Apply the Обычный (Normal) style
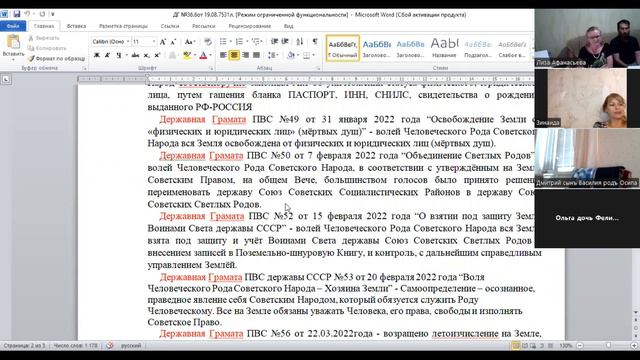The image size is (640, 360). coord(343,48)
